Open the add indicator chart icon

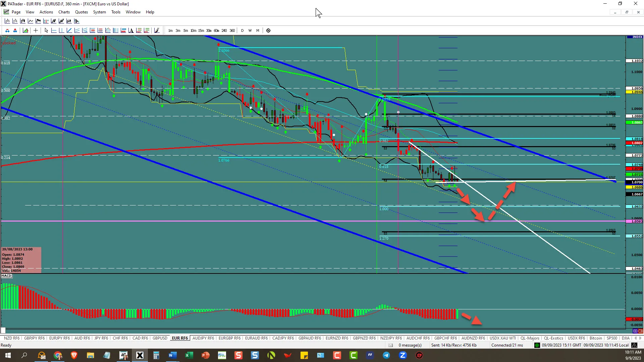click(x=25, y=31)
